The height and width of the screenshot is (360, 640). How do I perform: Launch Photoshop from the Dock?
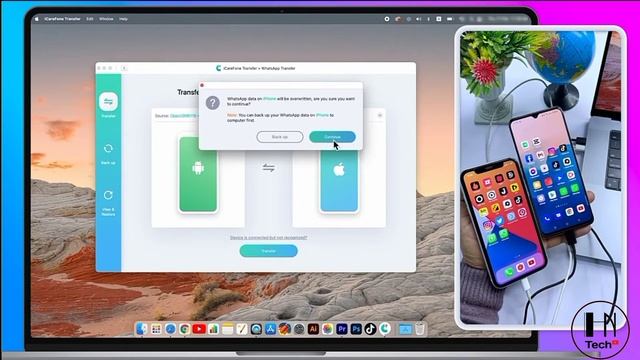coord(356,329)
